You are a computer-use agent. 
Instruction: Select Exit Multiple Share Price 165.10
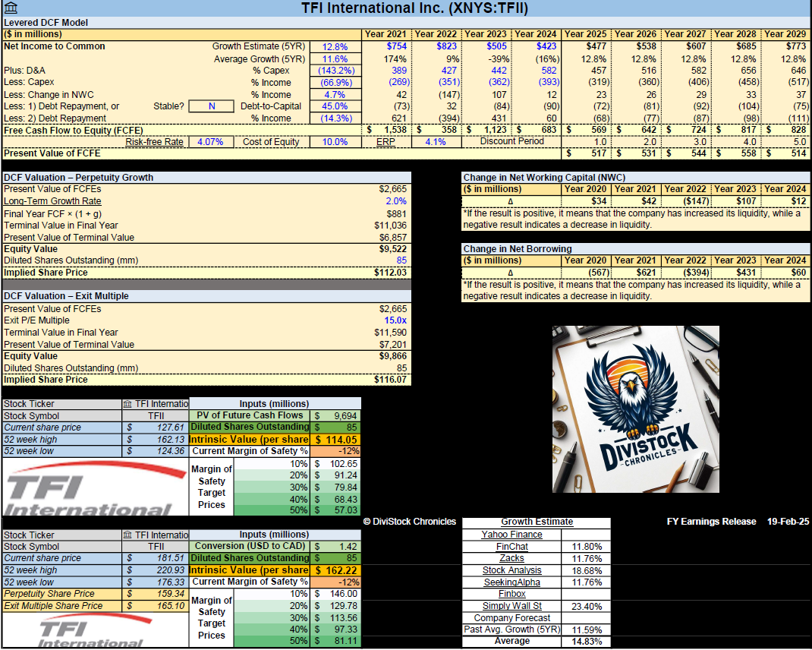pos(156,606)
